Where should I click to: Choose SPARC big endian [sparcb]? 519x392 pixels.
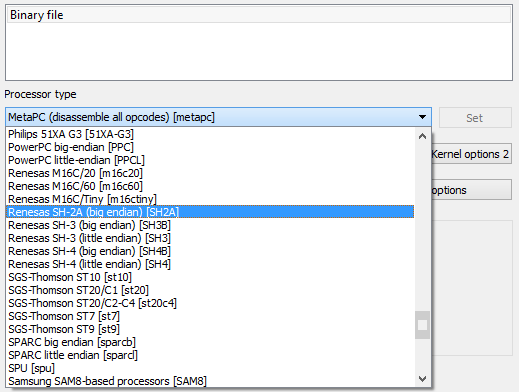pyautogui.click(x=210, y=342)
